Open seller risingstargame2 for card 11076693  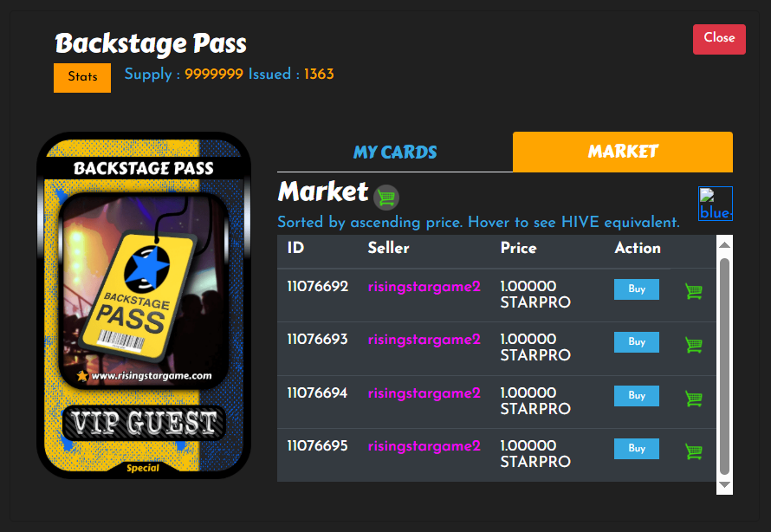point(424,340)
